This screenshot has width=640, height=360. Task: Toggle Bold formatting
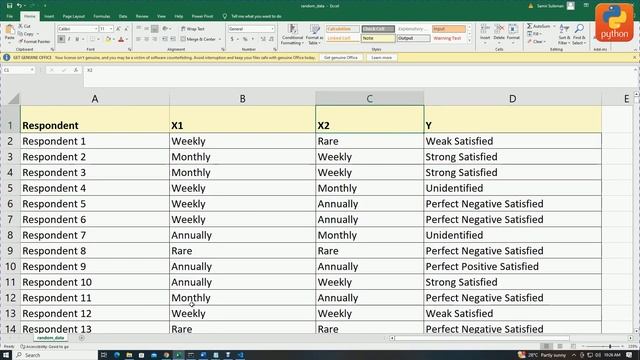click(61, 39)
